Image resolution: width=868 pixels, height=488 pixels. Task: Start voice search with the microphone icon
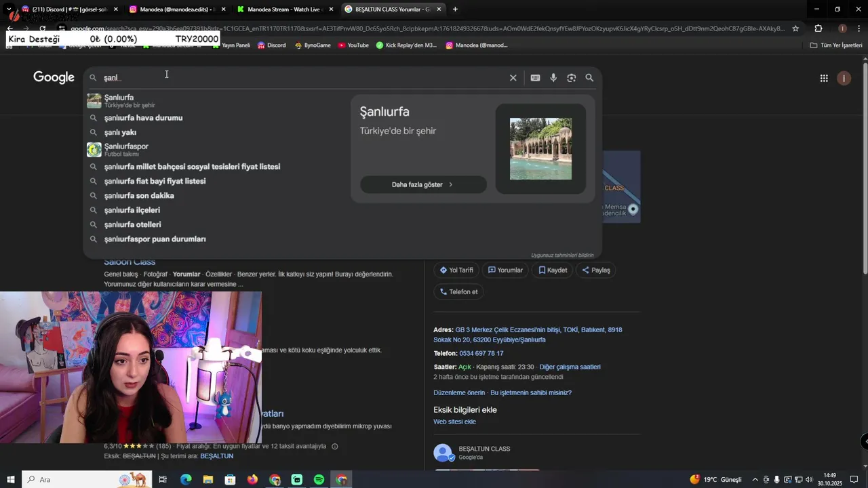tap(553, 78)
